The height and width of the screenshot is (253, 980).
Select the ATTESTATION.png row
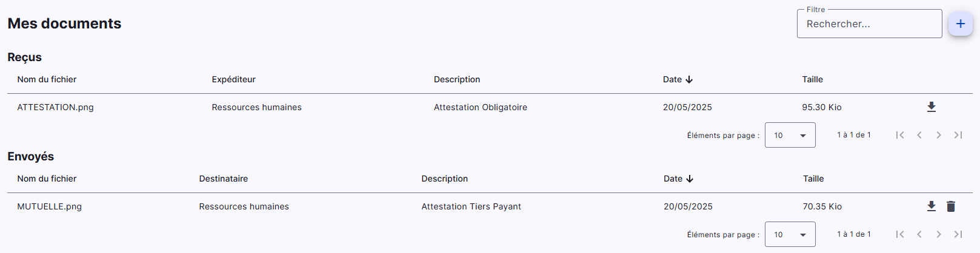[x=490, y=107]
